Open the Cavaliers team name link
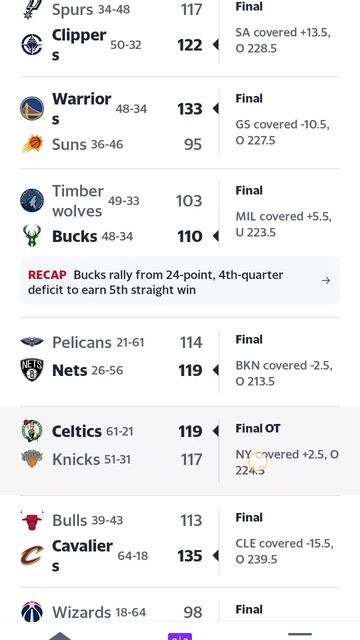Viewport: 360px width, 640px height. click(x=82, y=556)
